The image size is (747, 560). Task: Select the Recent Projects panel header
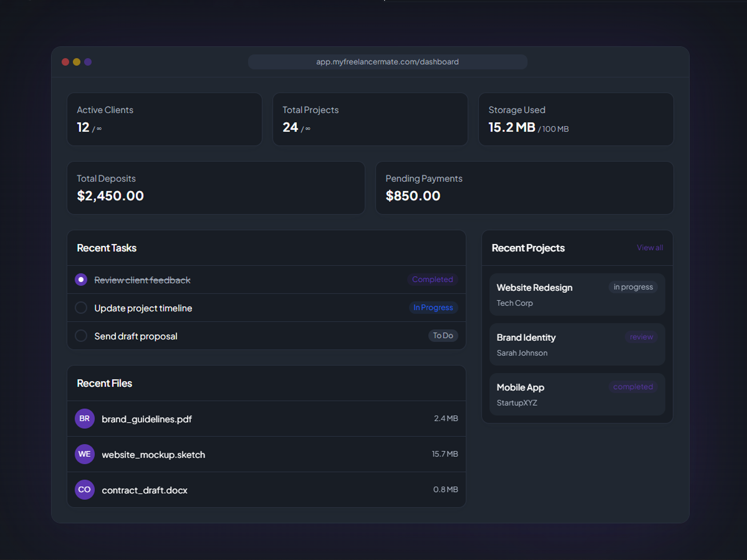tap(528, 248)
